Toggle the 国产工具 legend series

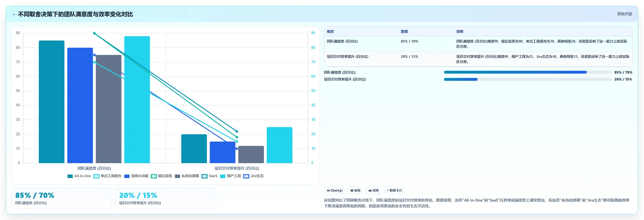pos(231,176)
